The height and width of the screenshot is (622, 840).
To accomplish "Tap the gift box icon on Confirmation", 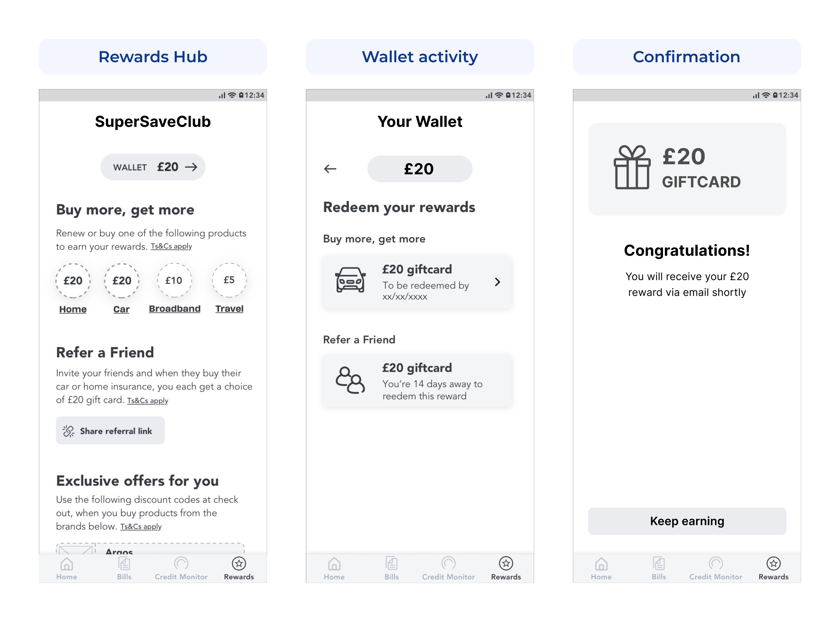I will click(632, 167).
